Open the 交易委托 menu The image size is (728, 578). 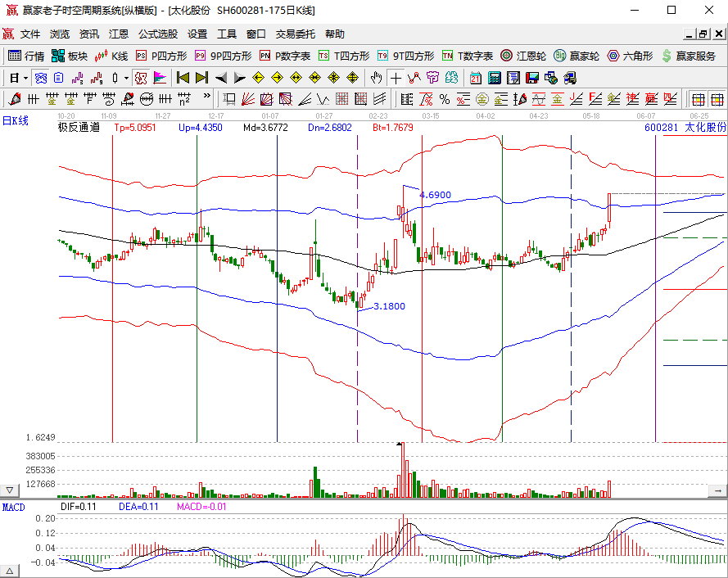(295, 34)
